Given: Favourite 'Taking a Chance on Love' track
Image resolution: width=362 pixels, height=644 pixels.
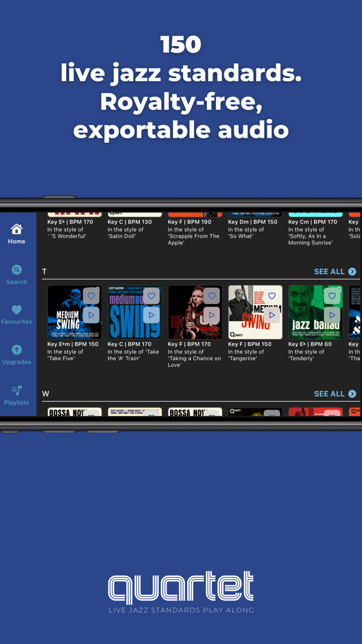Looking at the screenshot, I should point(212,296).
